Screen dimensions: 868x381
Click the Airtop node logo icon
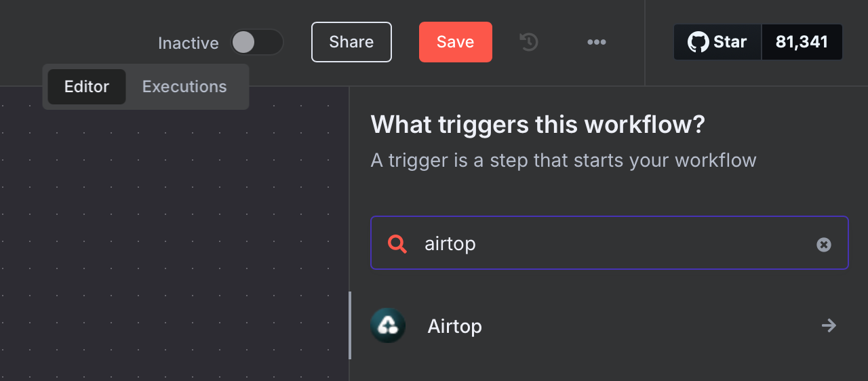[x=388, y=326]
